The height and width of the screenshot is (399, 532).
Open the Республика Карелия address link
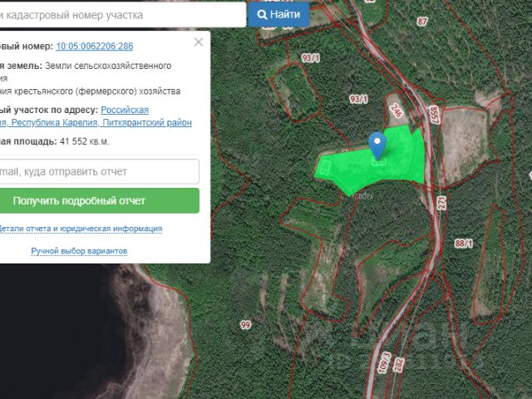(53, 122)
